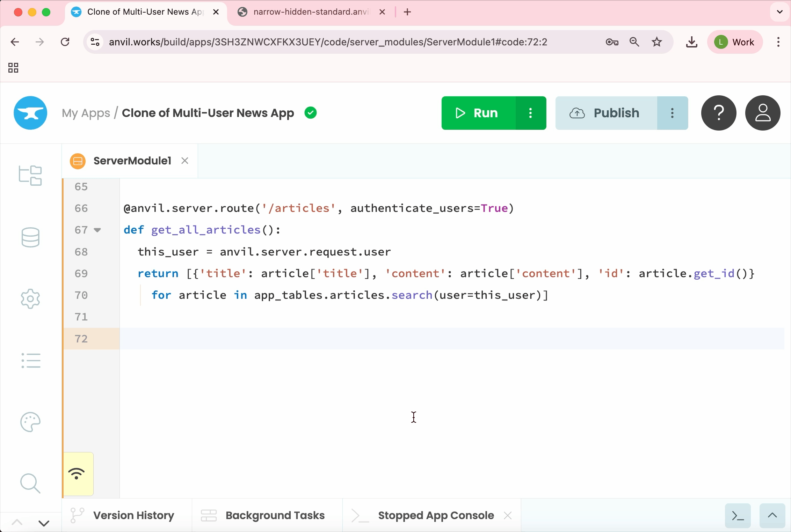Click '/articles' route string in code
Screen dimensions: 791x532
click(x=298, y=208)
